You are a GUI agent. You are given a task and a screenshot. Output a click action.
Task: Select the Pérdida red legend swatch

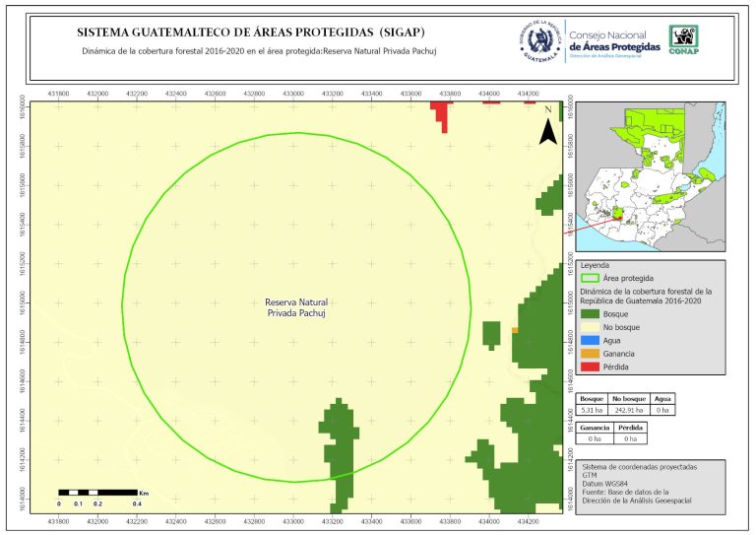coord(590,368)
